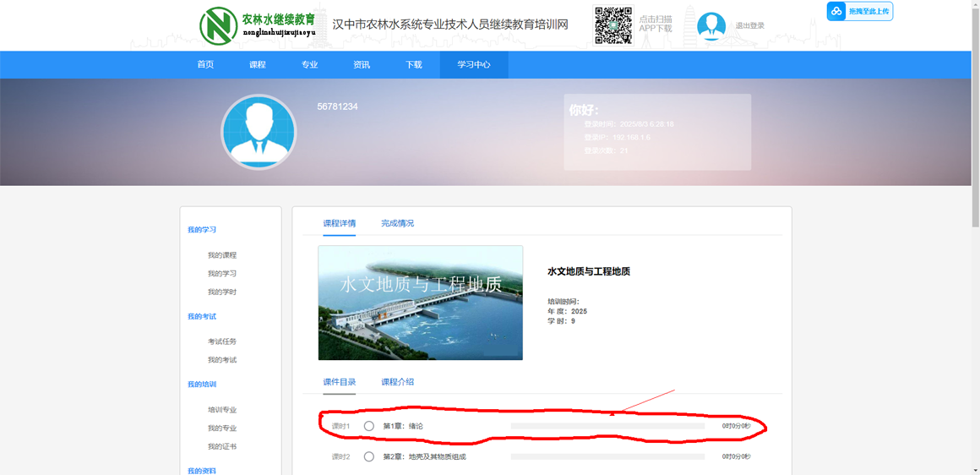Select the 课件目录 tab
Screen dimensions: 980x475
[339, 382]
